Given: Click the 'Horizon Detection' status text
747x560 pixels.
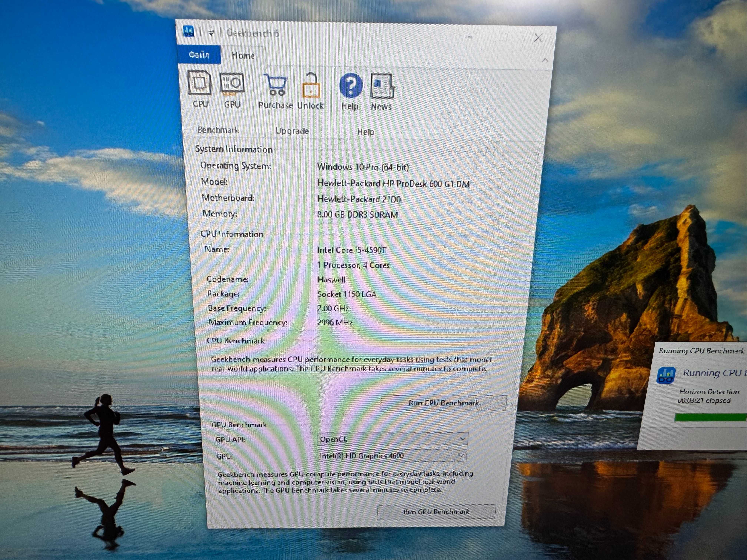Looking at the screenshot, I should (709, 392).
